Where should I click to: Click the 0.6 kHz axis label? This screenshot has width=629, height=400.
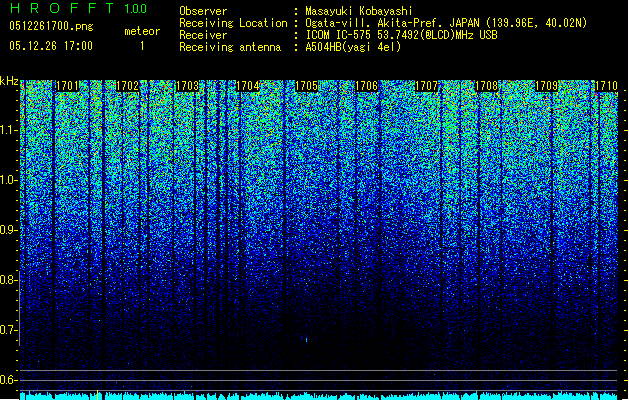click(x=9, y=380)
